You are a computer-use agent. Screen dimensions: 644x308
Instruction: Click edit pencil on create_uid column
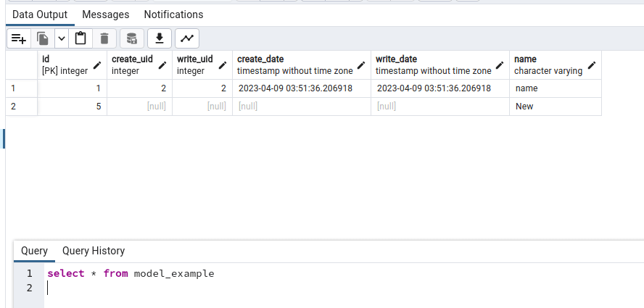click(162, 65)
